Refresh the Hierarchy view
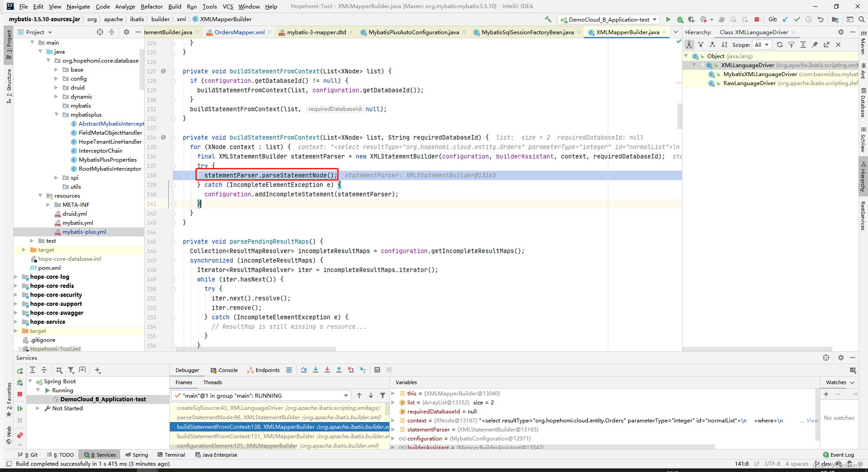The height and width of the screenshot is (472, 868). [x=780, y=45]
